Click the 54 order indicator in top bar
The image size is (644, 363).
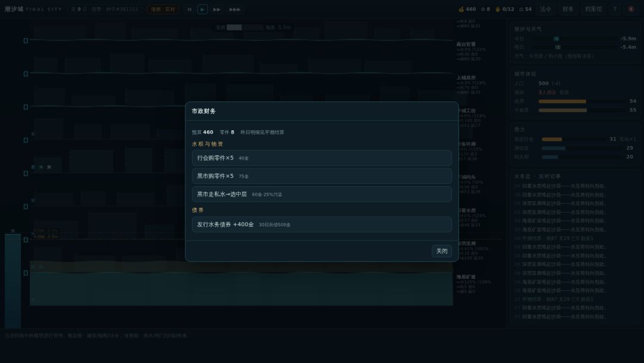[x=525, y=9]
